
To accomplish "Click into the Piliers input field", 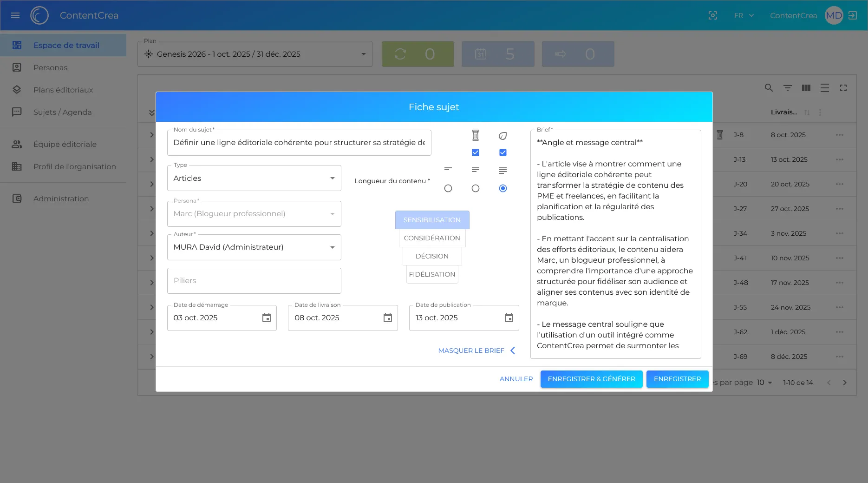I will click(254, 281).
